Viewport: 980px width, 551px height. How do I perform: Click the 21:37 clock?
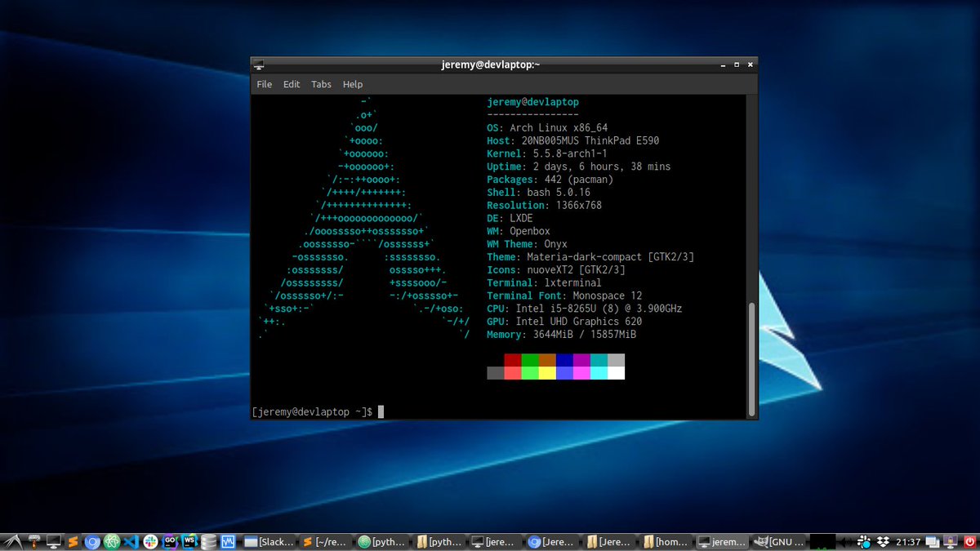[x=908, y=541]
